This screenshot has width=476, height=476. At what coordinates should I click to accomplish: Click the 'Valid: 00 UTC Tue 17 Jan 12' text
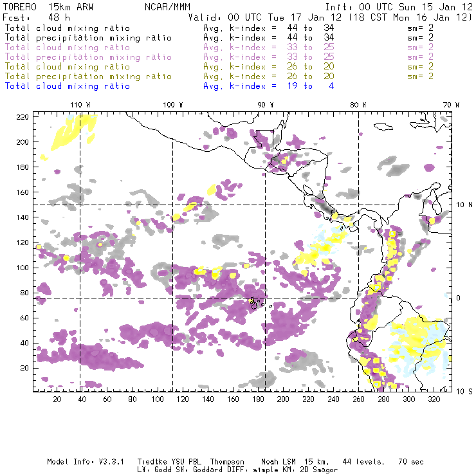[264, 17]
